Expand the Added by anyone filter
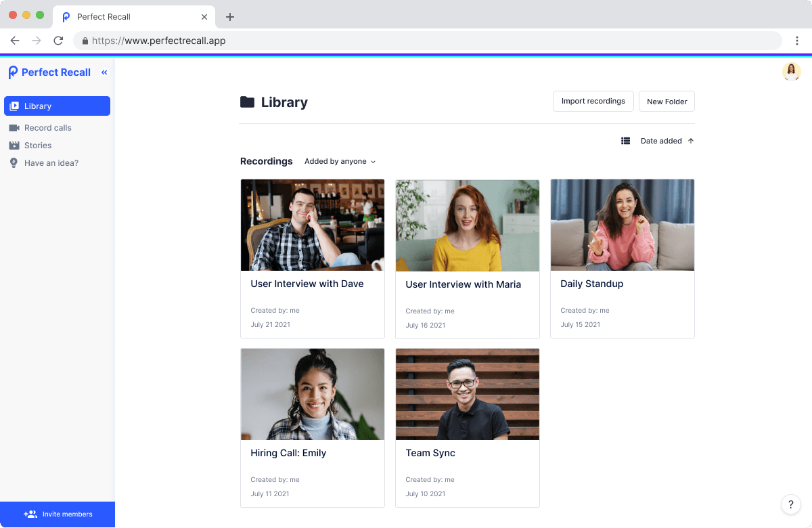 click(x=340, y=161)
